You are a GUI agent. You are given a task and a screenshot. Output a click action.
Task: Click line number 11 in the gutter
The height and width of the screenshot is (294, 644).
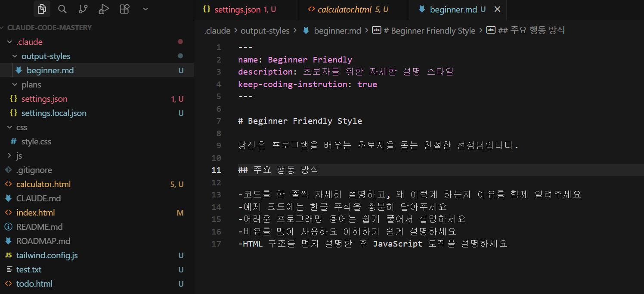[216, 170]
